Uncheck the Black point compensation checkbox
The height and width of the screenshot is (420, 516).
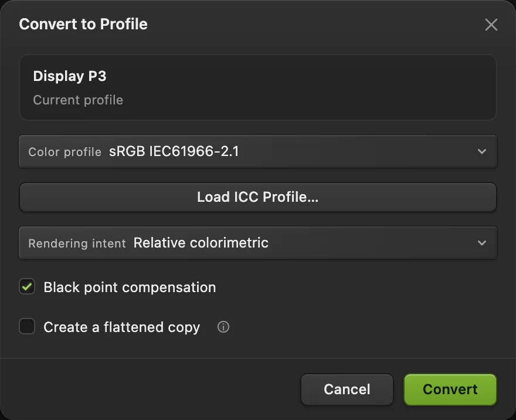coord(27,287)
